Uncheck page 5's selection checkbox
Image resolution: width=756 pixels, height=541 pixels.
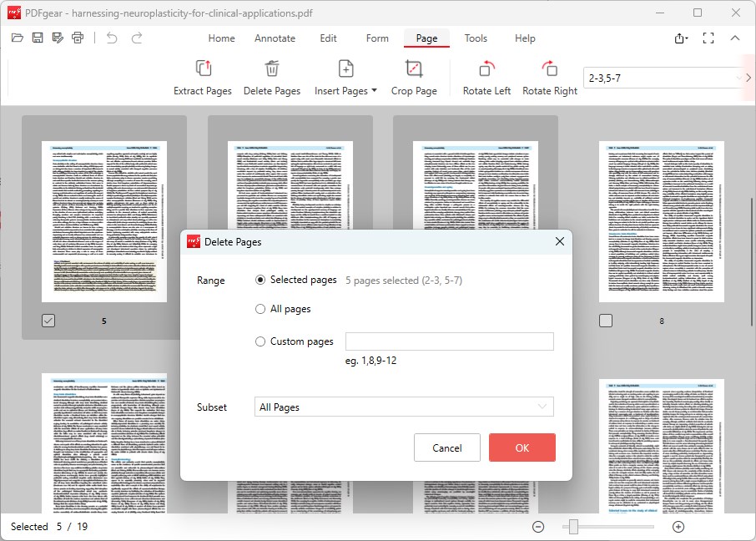click(48, 320)
